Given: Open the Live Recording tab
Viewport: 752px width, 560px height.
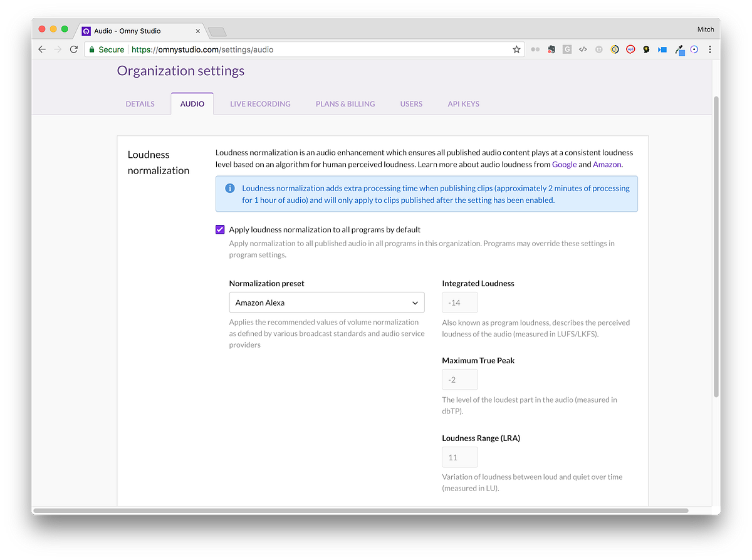Looking at the screenshot, I should tap(260, 104).
